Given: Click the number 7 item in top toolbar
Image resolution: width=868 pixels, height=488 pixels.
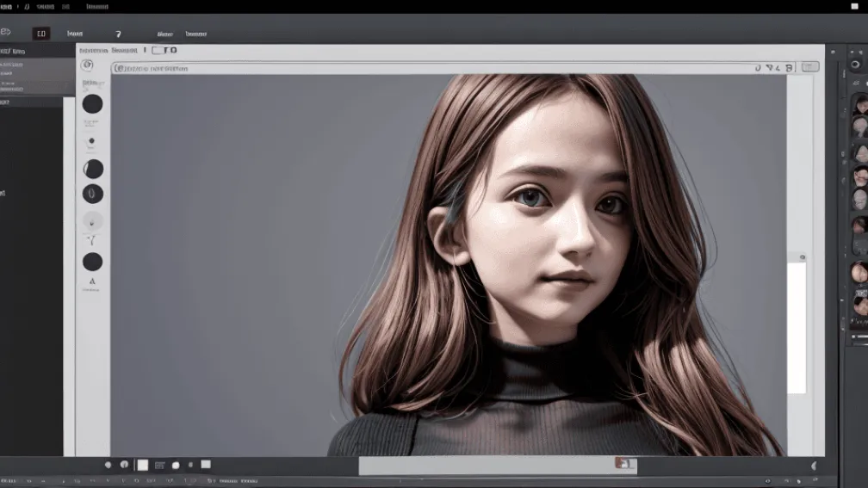Looking at the screenshot, I should point(118,34).
